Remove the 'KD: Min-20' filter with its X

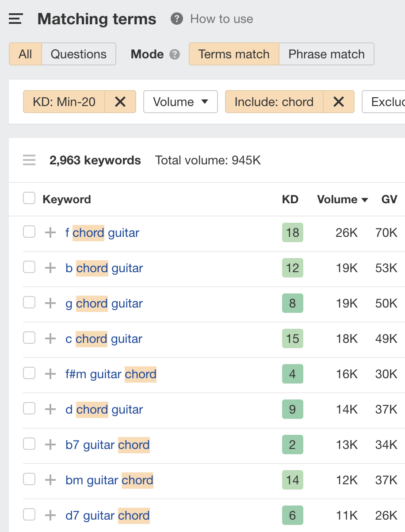(120, 102)
